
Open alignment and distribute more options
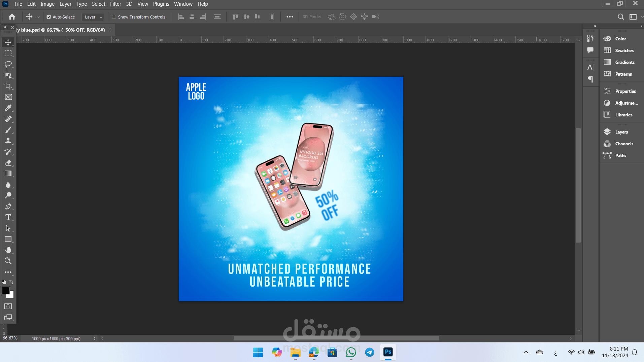pyautogui.click(x=290, y=17)
